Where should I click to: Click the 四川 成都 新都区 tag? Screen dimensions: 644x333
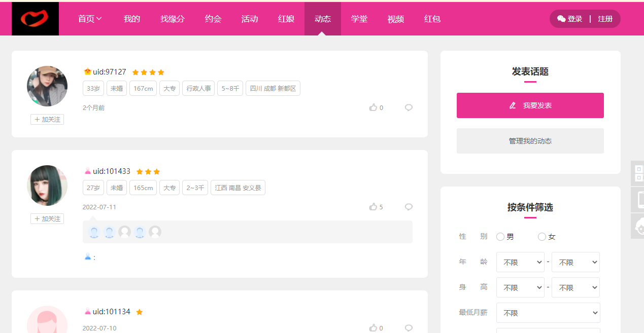click(x=273, y=88)
